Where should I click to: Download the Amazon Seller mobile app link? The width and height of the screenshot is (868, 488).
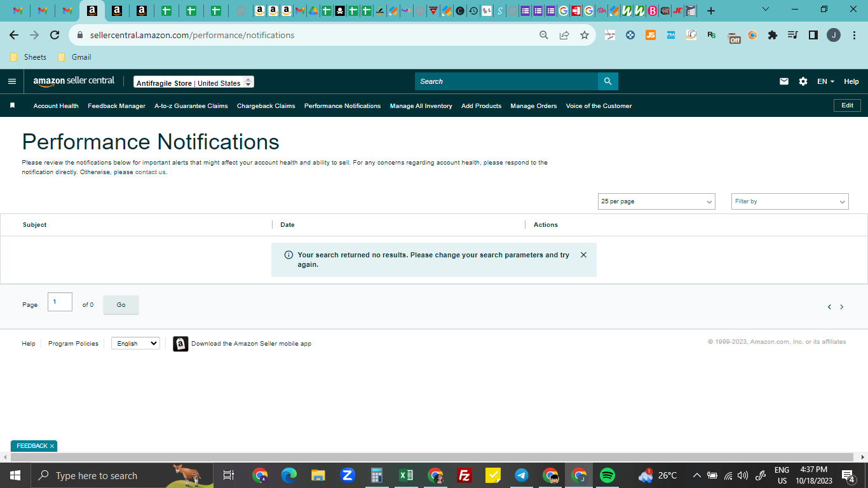[251, 344]
